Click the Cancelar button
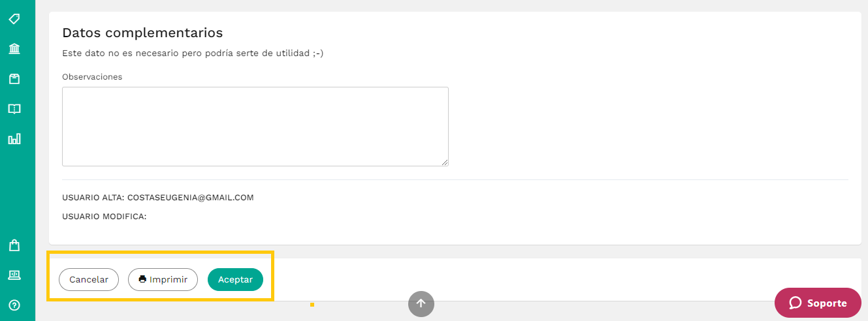The image size is (868, 321). point(89,279)
